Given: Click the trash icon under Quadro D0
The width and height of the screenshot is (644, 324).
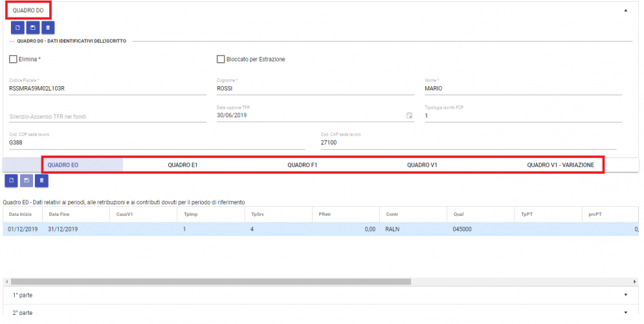Looking at the screenshot, I should (48, 27).
